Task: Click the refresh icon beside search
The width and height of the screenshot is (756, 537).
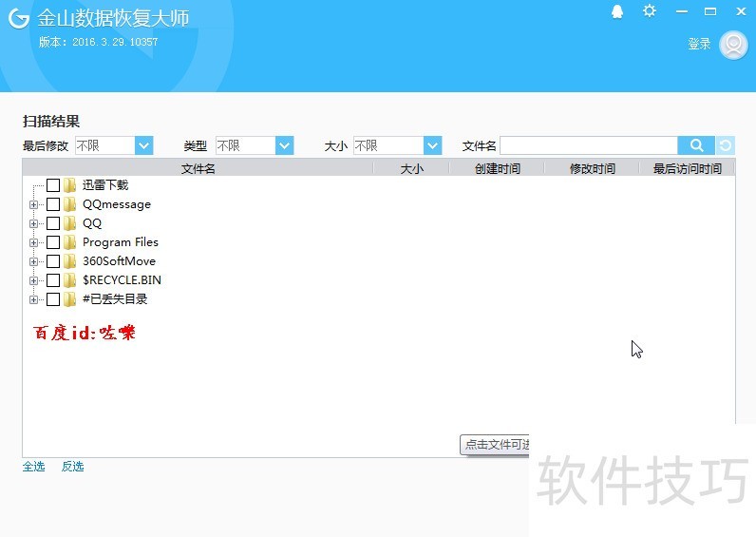Action: coord(726,145)
